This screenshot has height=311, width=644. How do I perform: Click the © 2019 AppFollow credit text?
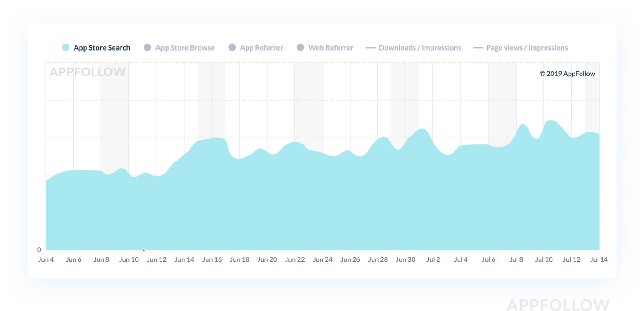coord(567,74)
